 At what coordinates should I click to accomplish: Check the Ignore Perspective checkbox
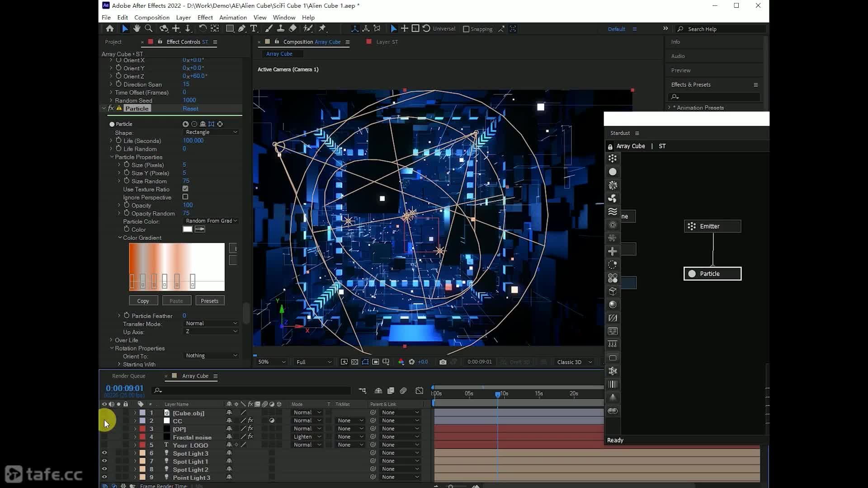coord(185,197)
